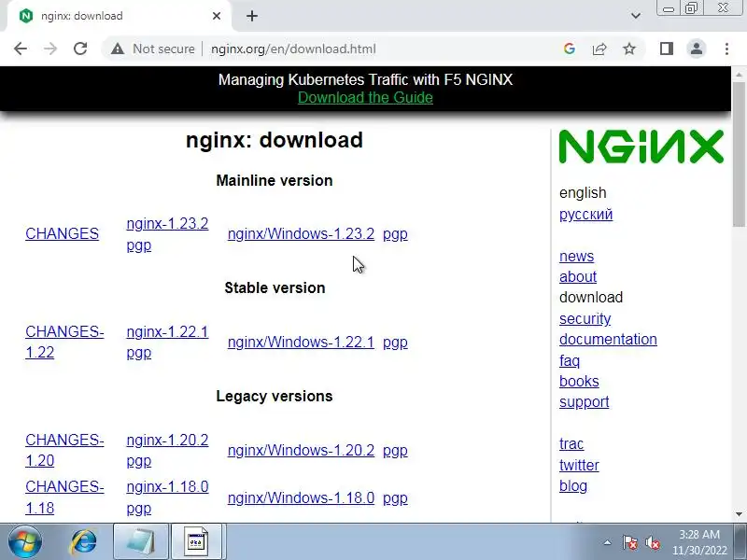747x560 pixels.
Task: Open pgp next to nginx/Windows-1.22.1
Action: (x=395, y=343)
